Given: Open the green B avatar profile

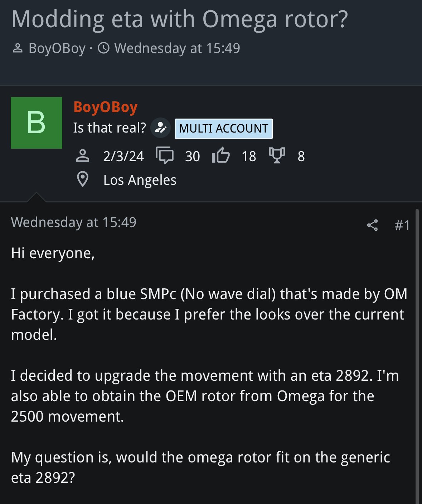Looking at the screenshot, I should coord(37,123).
